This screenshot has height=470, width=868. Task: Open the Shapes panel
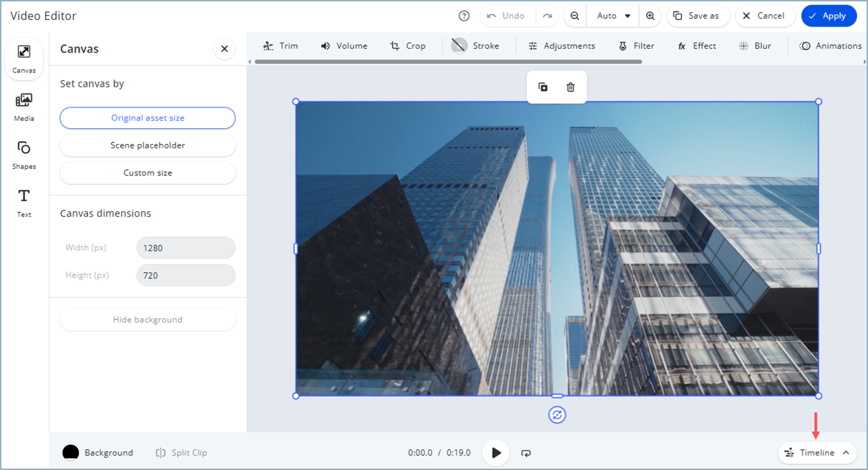(x=24, y=155)
